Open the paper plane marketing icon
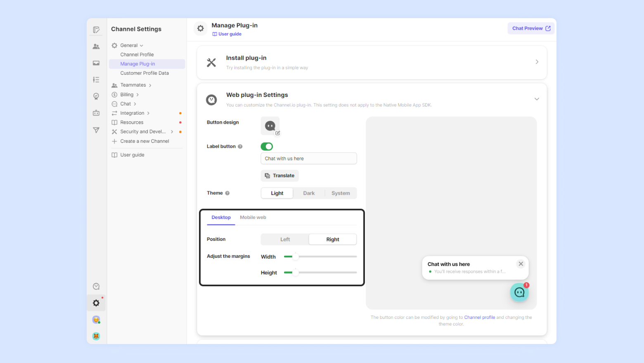Viewport: 644px width, 363px height. [96, 130]
